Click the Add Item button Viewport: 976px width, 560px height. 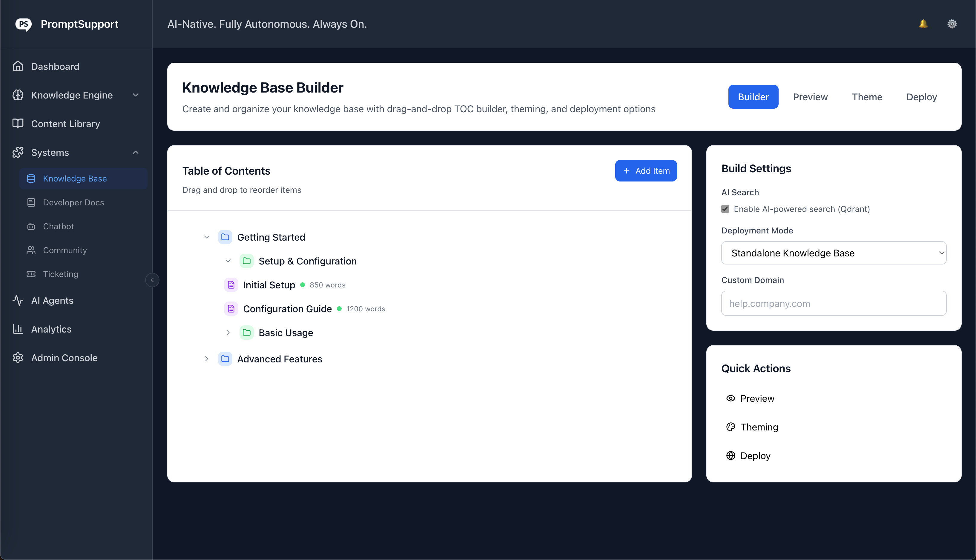[646, 170]
